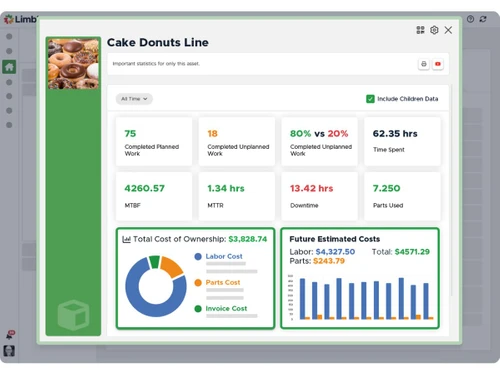This screenshot has height=375, width=500.
Task: Click the Cake Donuts Line title
Action: coord(158,43)
